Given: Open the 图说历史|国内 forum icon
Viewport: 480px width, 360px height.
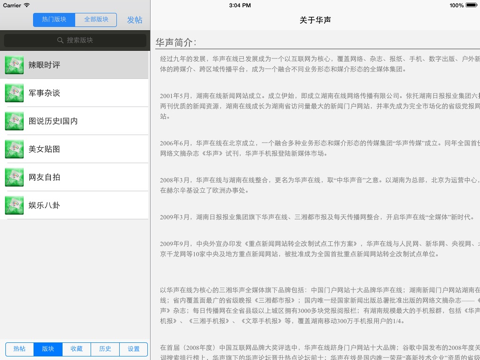Looking at the screenshot, I should 14,121.
